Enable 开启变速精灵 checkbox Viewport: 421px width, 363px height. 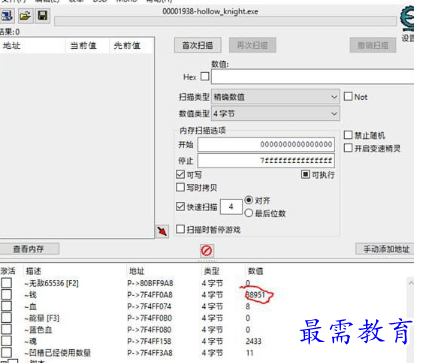(348, 148)
